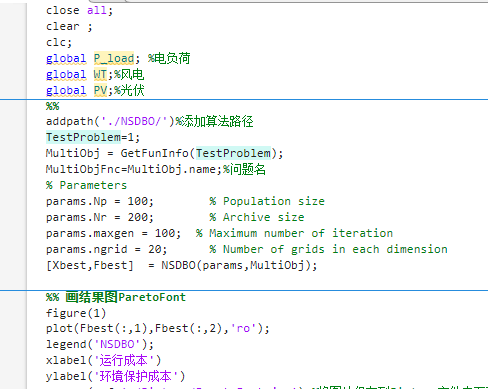Click the 'close all' code line
This screenshot has width=488, height=389.
click(79, 10)
